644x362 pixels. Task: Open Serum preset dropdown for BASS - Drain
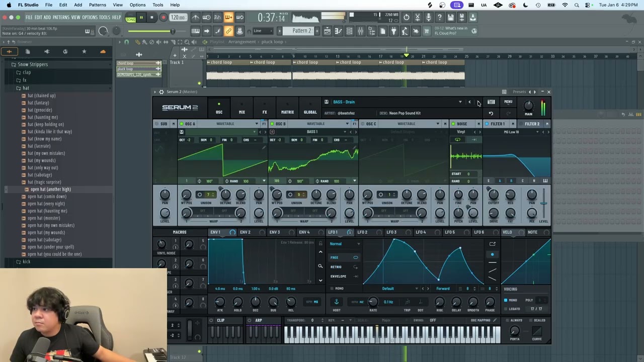click(460, 102)
